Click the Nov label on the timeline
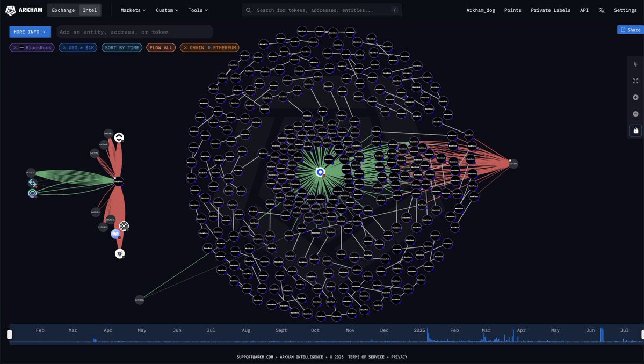Screen dimensions: 644x364 pos(350,330)
